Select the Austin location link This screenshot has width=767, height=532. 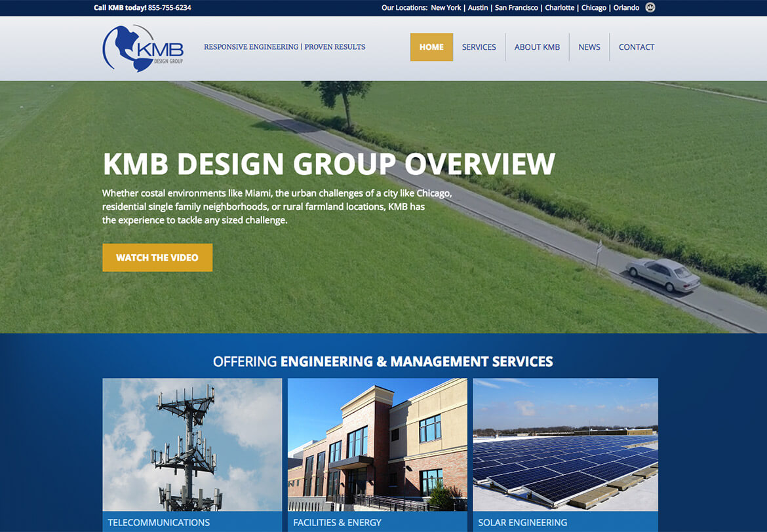[x=478, y=8]
